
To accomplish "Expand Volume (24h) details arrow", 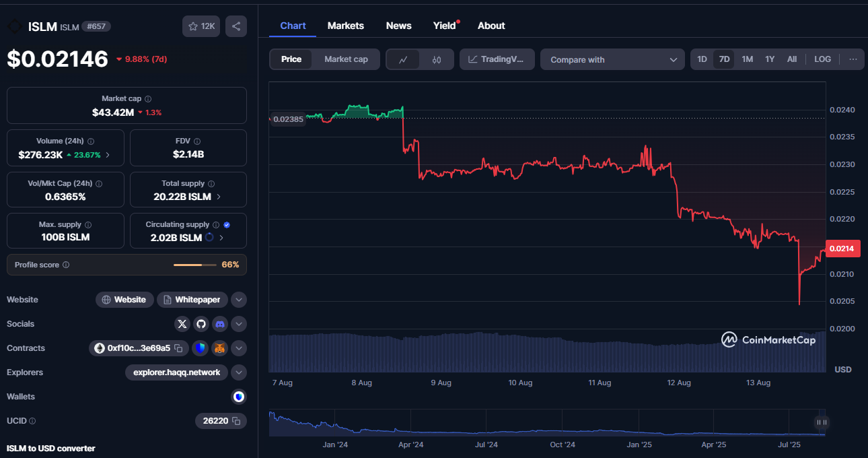I will 108,155.
